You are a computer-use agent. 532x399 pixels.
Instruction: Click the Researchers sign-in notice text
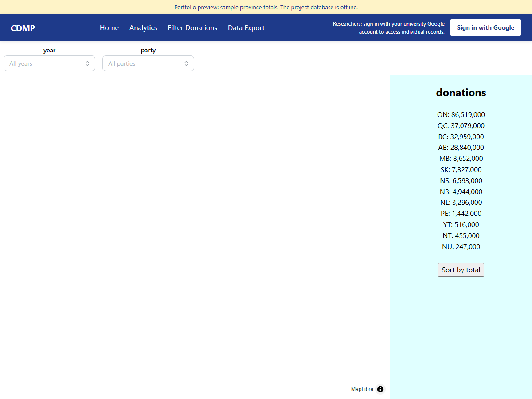(x=389, y=28)
